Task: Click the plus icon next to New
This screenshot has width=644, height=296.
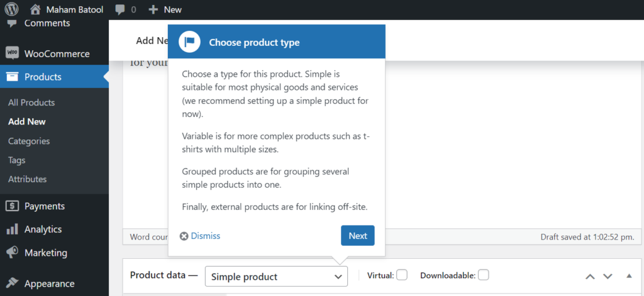Action: 153,9
